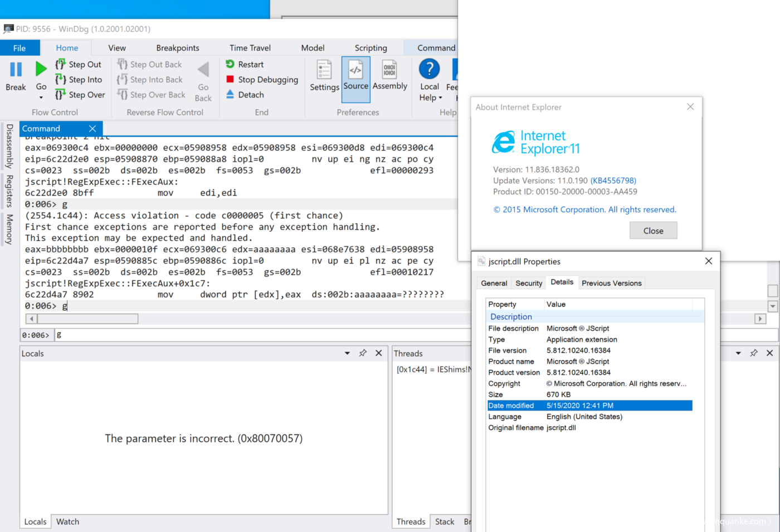Open the Scripting ribbon tab
The image size is (780, 532).
point(370,48)
